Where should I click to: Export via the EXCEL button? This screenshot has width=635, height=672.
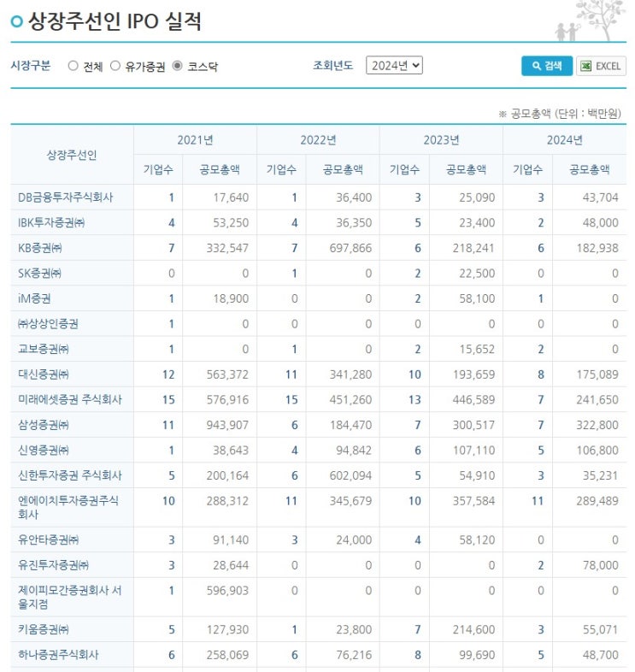[601, 66]
